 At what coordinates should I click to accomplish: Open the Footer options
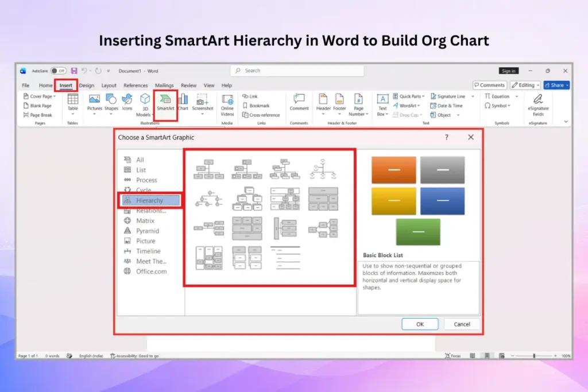click(339, 104)
